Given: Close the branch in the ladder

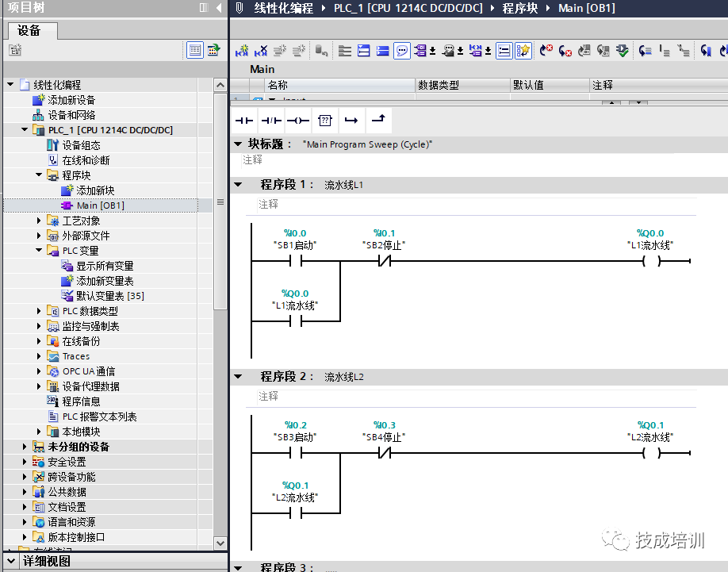Looking at the screenshot, I should click(379, 121).
